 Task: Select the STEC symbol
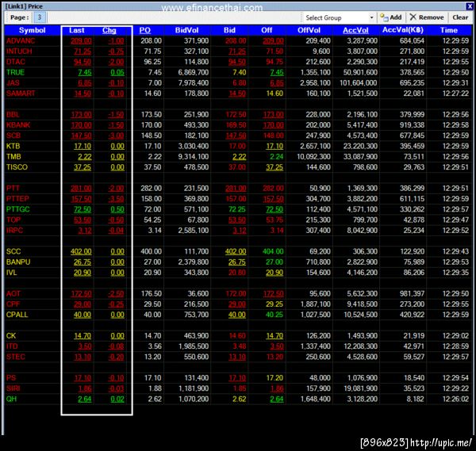[16, 357]
